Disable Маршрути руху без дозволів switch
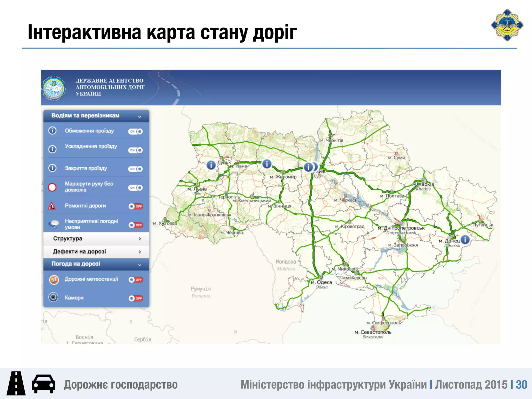 tap(135, 188)
